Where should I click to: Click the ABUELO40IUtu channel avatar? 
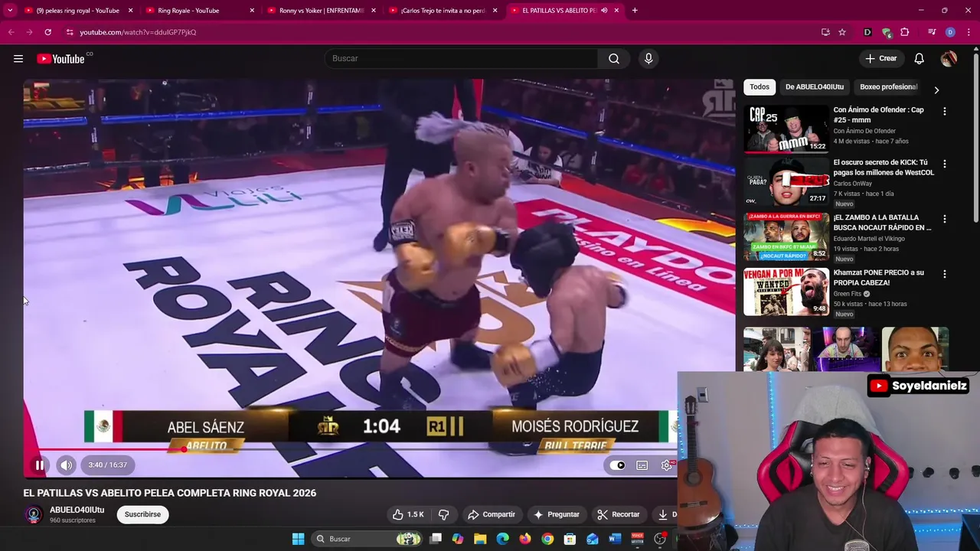tap(33, 515)
